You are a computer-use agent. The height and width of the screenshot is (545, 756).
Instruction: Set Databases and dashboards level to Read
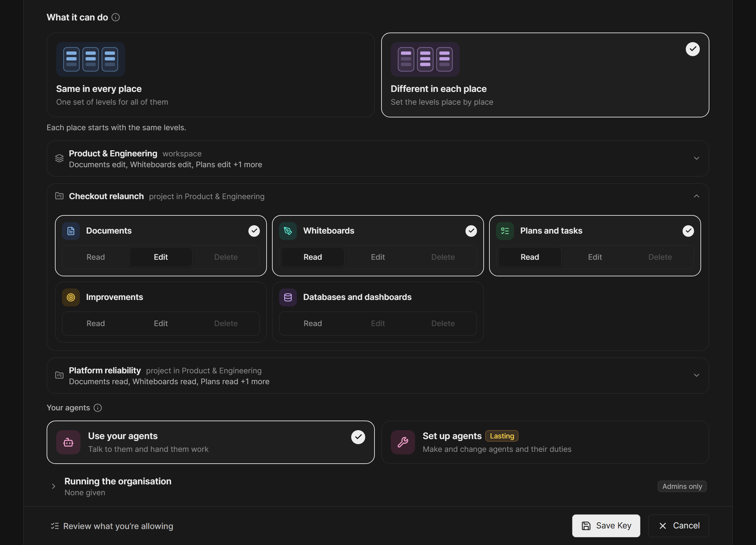click(x=313, y=324)
